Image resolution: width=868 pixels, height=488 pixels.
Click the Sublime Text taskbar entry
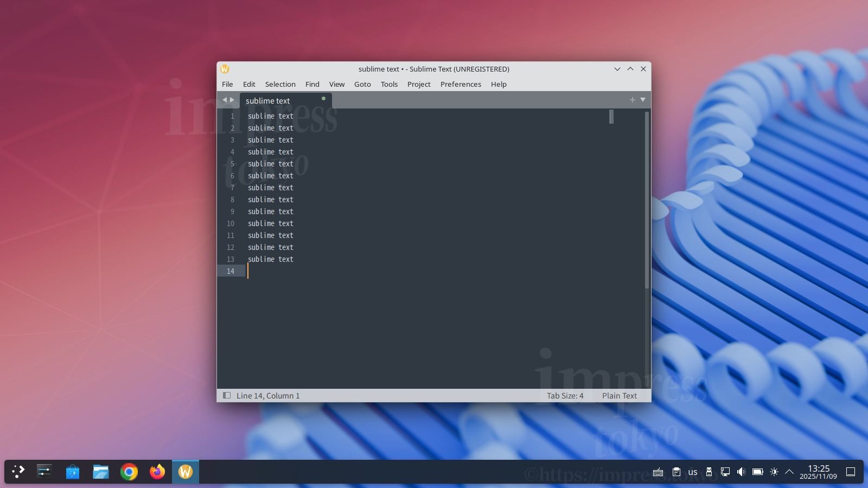[186, 472]
